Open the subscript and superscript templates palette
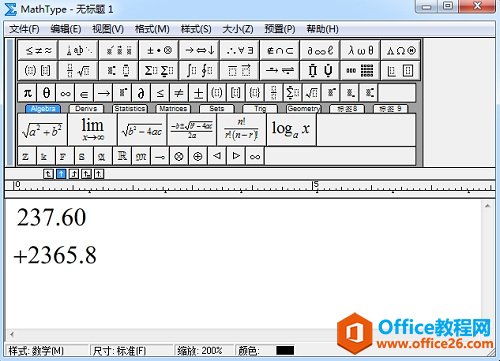Screen dimensions: 500x361 pyautogui.click(x=119, y=70)
